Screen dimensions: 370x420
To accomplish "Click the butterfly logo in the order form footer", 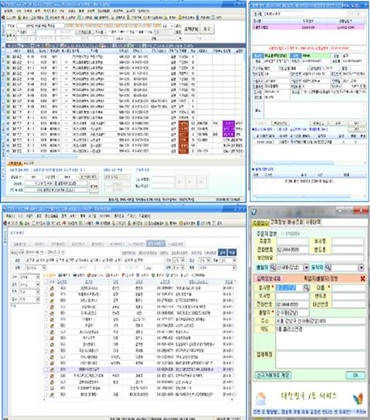I will coord(358,398).
